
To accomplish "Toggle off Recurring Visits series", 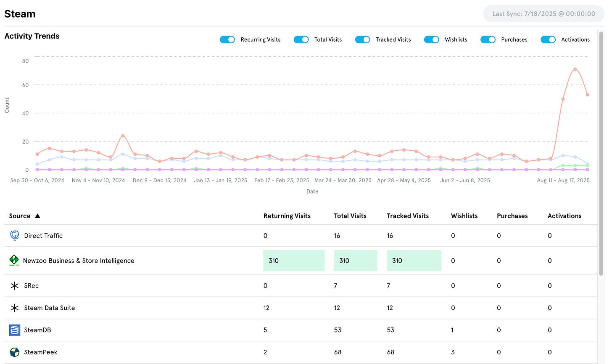I will pos(227,39).
